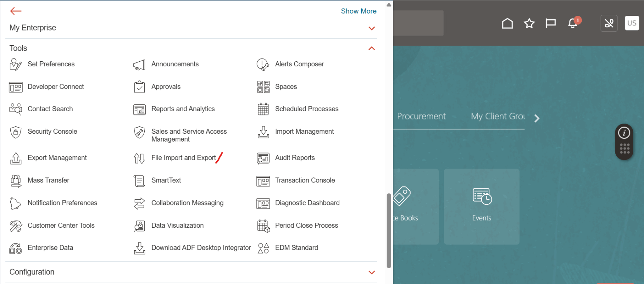Click the Security Console shield icon

click(x=15, y=132)
